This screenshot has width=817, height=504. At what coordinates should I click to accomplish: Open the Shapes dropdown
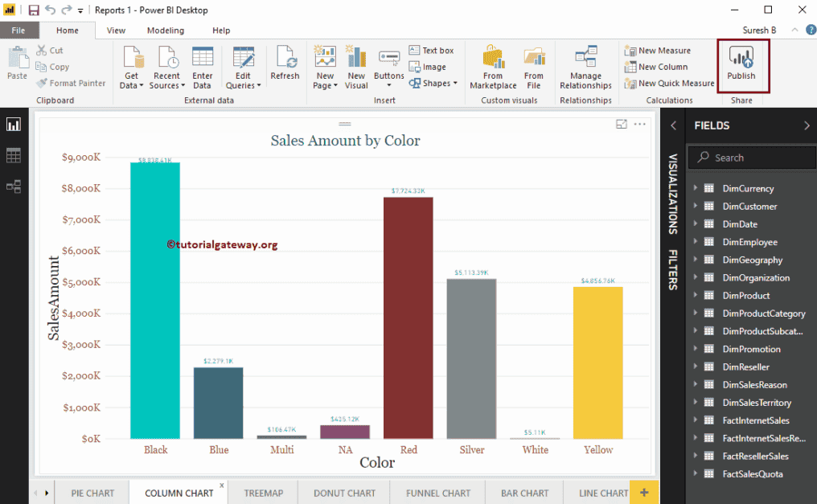point(433,83)
